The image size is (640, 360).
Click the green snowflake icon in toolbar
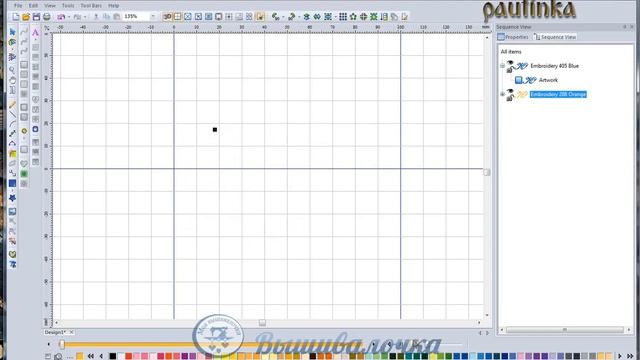374,17
